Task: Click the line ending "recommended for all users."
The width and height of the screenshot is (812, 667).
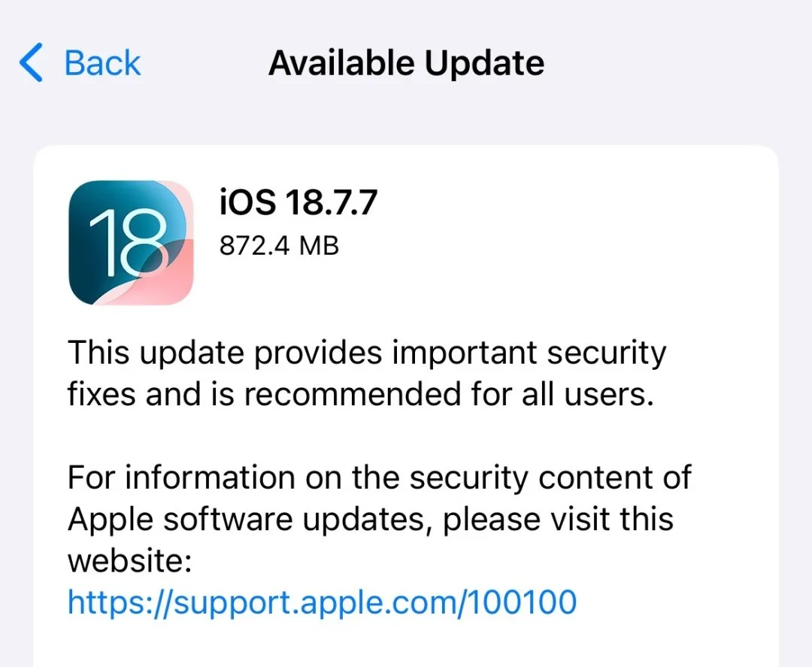Action: click(x=361, y=394)
